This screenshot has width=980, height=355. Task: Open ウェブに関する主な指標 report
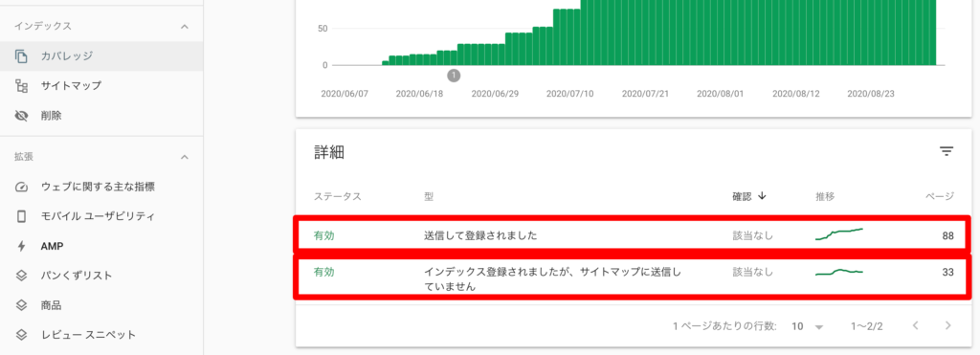(101, 187)
